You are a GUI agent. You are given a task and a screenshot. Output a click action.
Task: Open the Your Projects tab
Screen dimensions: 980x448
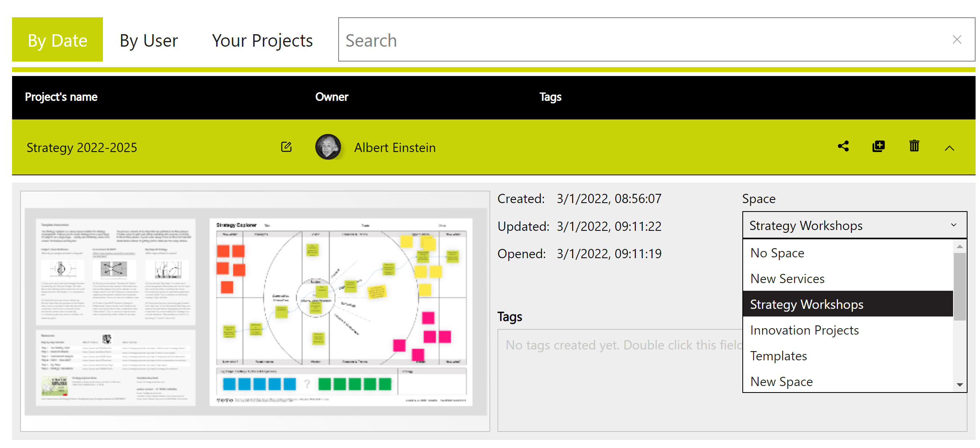tap(262, 40)
